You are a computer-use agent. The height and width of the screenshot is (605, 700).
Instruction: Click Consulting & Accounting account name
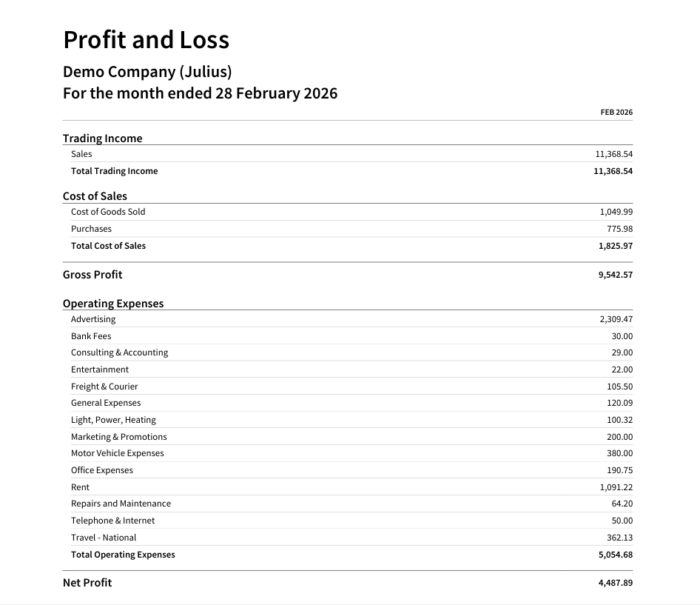coord(119,352)
